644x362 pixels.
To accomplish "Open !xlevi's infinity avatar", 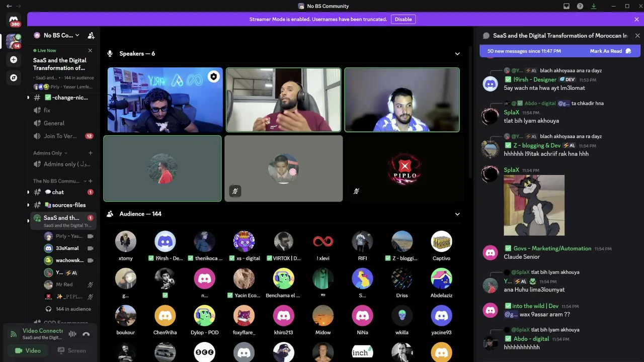I will coord(323,241).
